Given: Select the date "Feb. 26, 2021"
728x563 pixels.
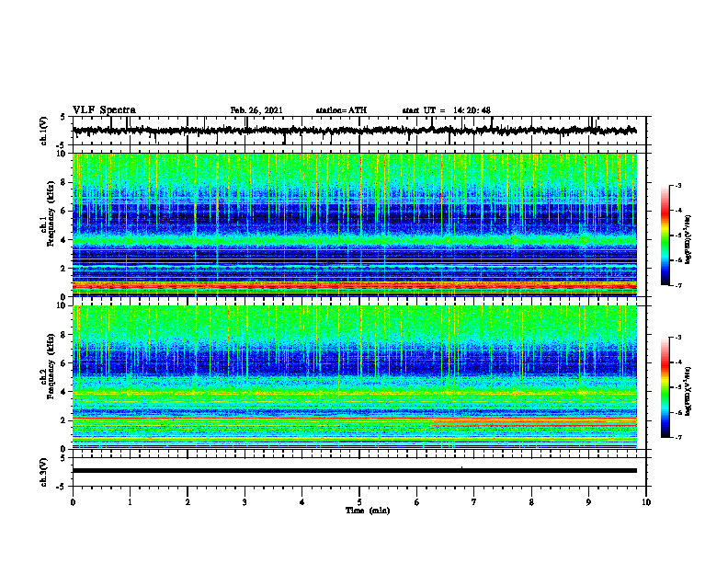Looking at the screenshot, I should 256,110.
